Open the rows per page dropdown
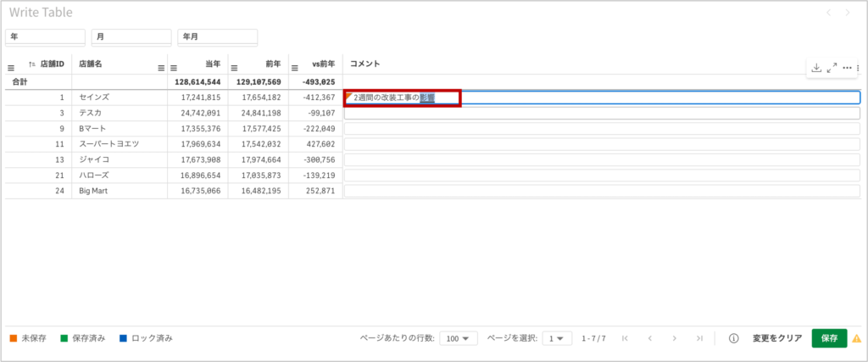 pos(457,338)
